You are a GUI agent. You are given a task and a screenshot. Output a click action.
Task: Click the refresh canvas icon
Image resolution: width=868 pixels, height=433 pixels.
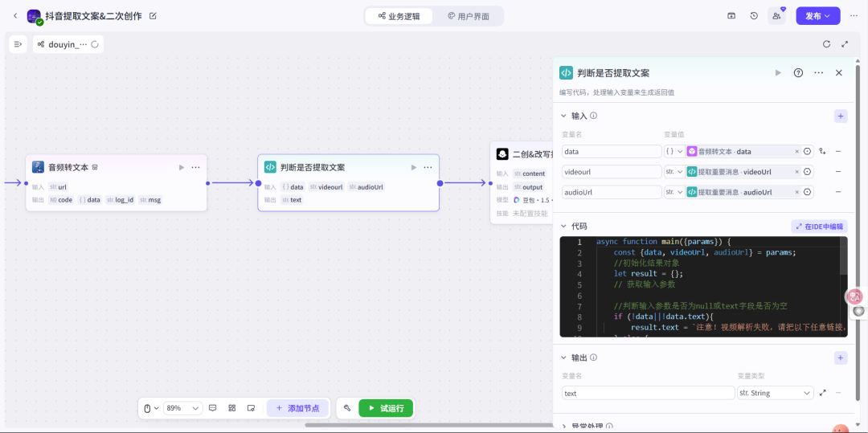coord(826,44)
